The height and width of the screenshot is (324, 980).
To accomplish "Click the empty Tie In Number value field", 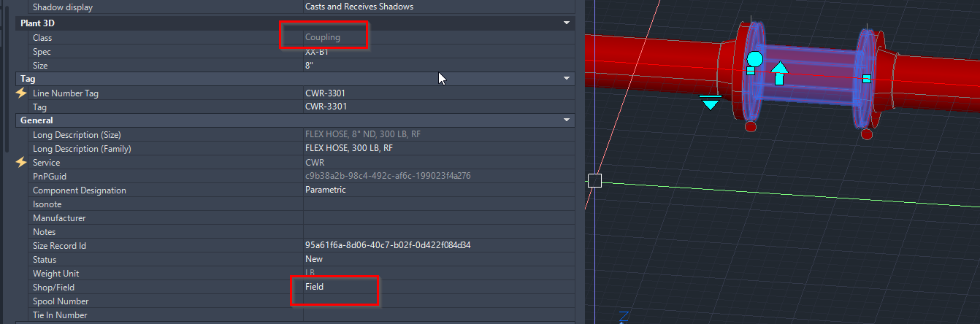I will [x=439, y=315].
